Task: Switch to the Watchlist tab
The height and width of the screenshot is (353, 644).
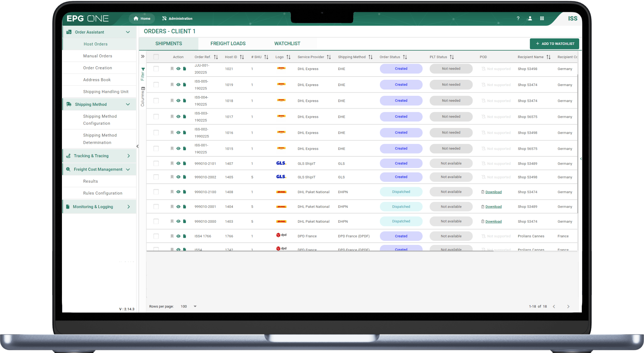Action: [287, 44]
